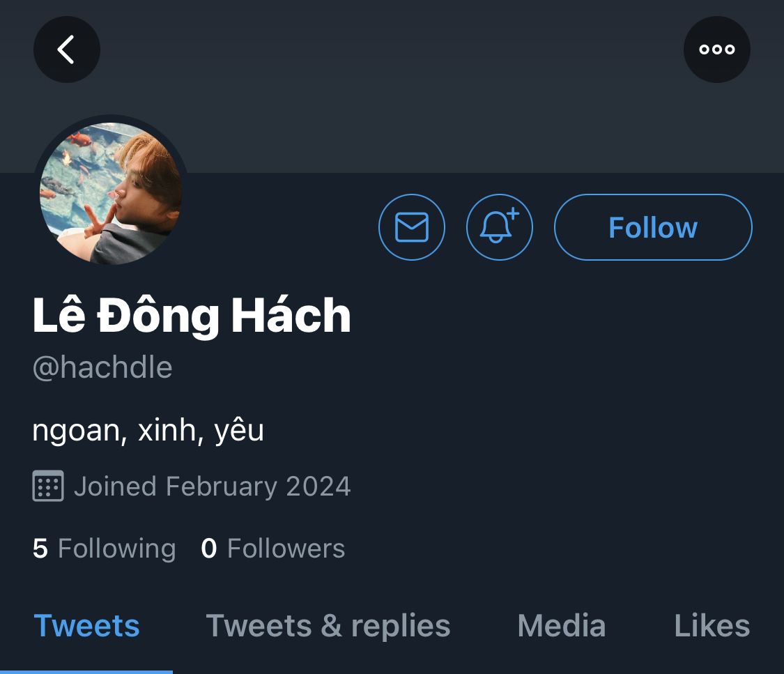Tap the bio text "ngoan, xinh, yêu"
Screen dimensions: 784x674
tap(148, 430)
